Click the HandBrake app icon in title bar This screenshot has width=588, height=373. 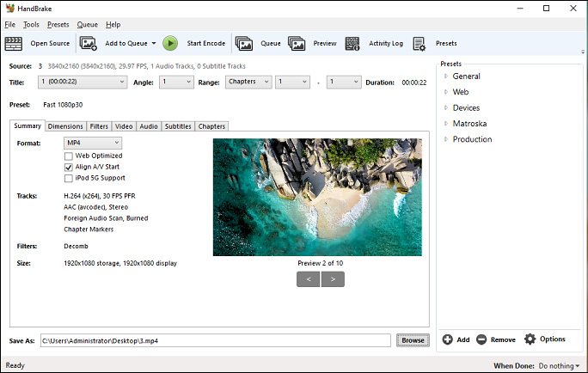[9, 9]
